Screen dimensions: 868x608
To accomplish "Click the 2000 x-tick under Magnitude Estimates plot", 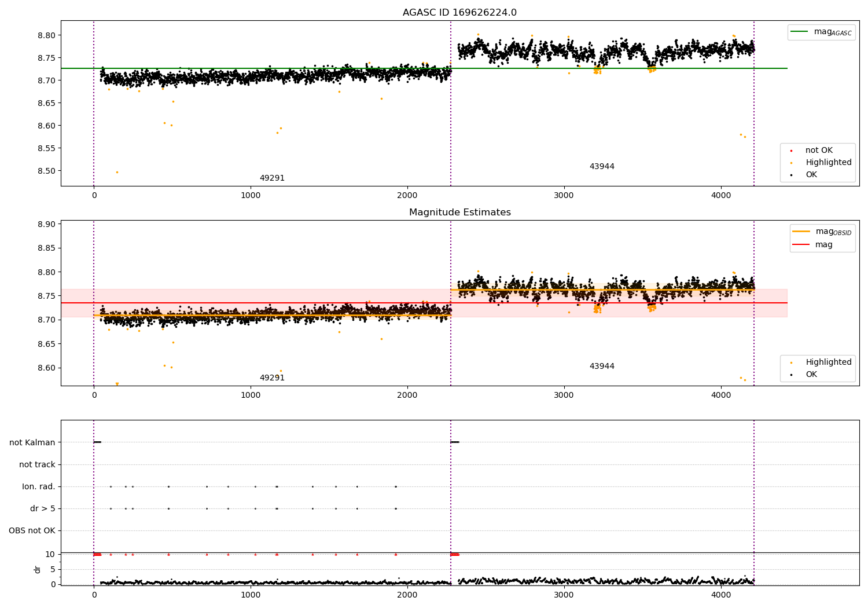I will pyautogui.click(x=407, y=395).
